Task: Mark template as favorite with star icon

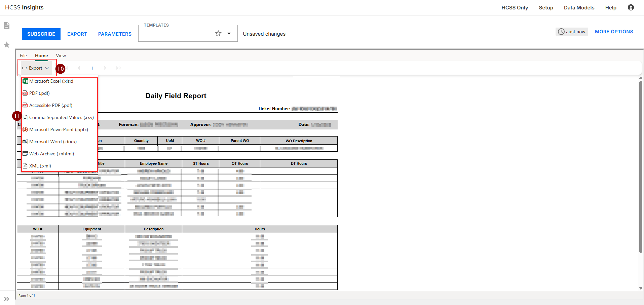Action: pos(218,33)
